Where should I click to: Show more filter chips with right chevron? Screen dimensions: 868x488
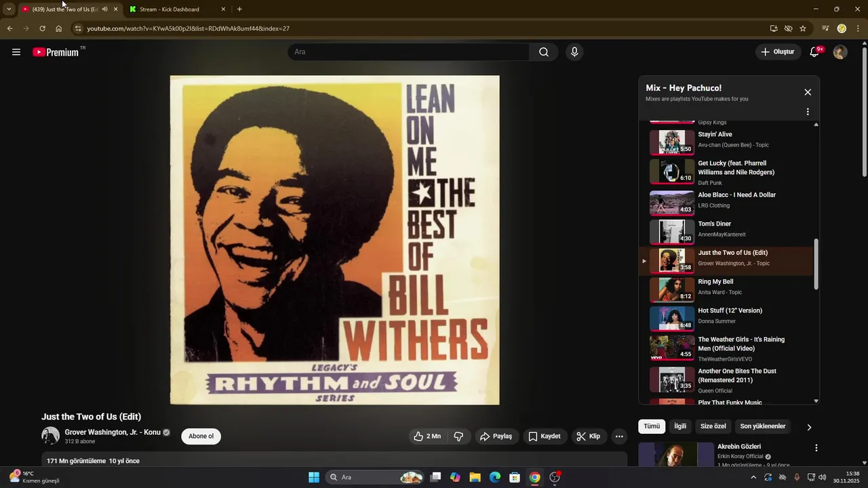tap(809, 427)
